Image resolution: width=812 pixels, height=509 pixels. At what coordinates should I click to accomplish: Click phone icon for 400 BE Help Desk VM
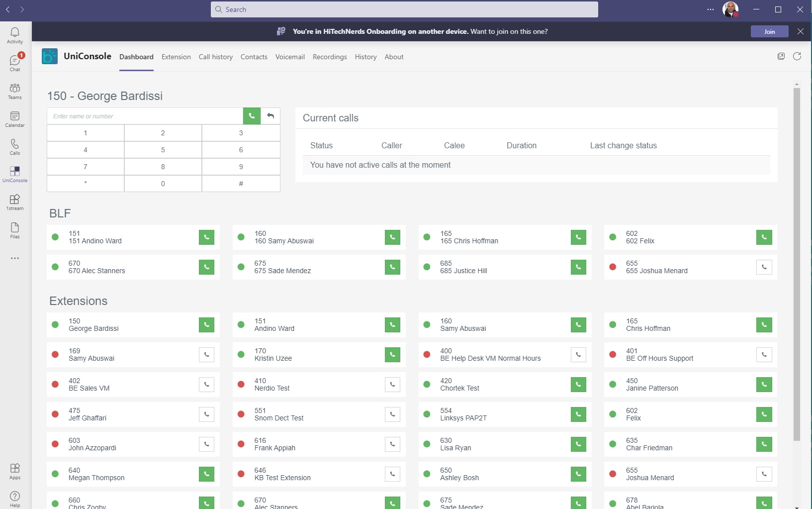coord(578,355)
